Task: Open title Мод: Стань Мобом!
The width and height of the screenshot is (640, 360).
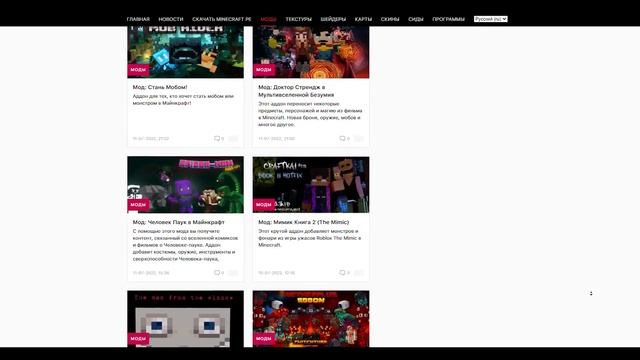Action: point(160,87)
